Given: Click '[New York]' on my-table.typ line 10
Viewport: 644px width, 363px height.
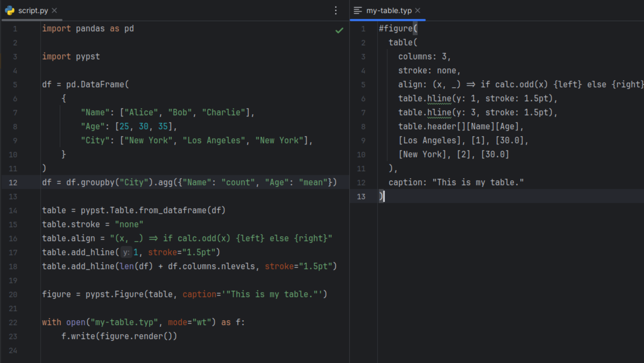Looking at the screenshot, I should tap(422, 154).
